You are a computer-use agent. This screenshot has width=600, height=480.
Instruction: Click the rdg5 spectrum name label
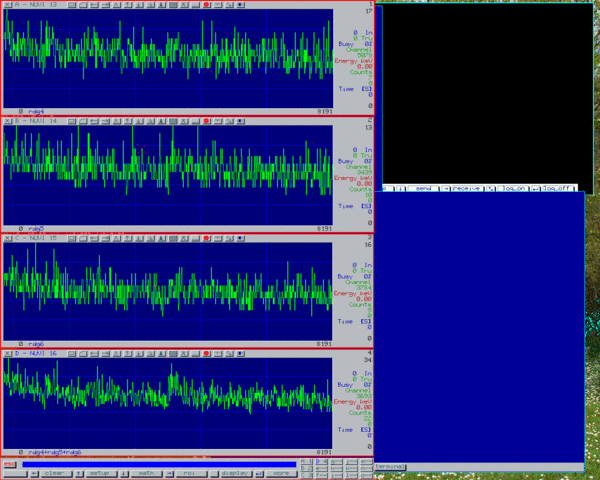point(36,229)
